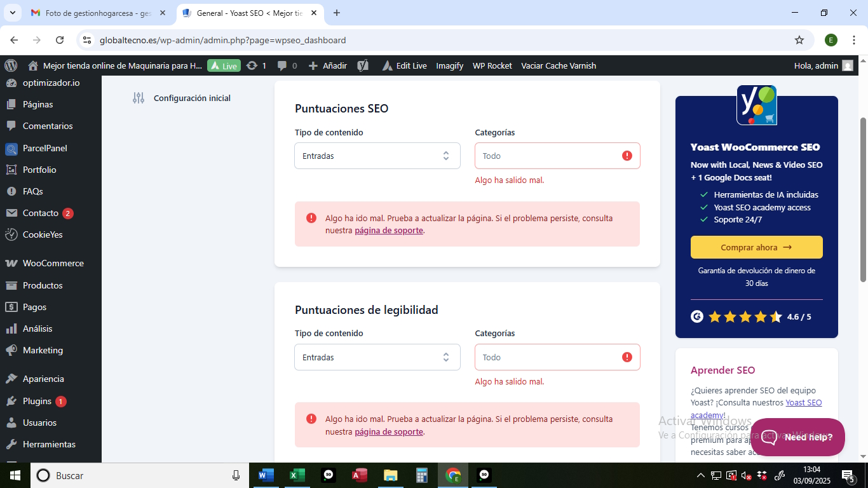Open the admin bar comments bubble icon
The width and height of the screenshot is (868, 488).
[x=282, y=65]
